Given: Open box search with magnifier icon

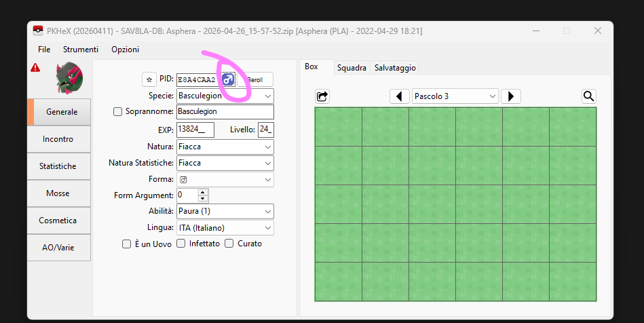Looking at the screenshot, I should (x=589, y=96).
